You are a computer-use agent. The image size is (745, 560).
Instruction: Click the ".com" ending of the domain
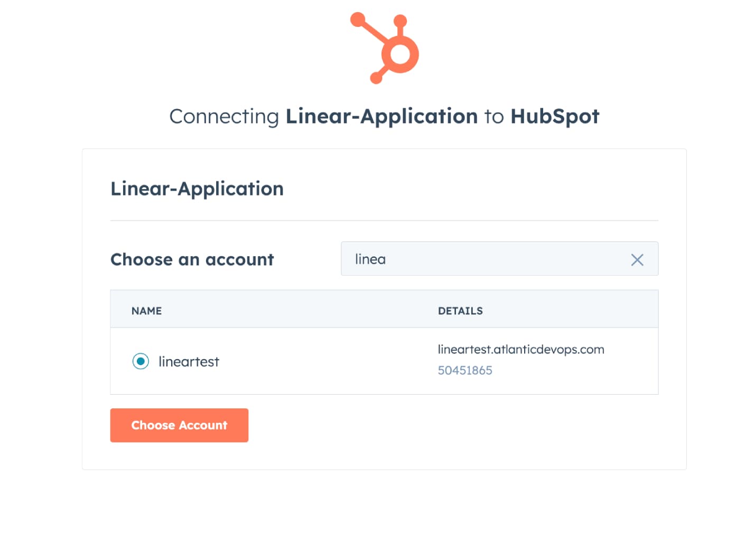point(591,349)
